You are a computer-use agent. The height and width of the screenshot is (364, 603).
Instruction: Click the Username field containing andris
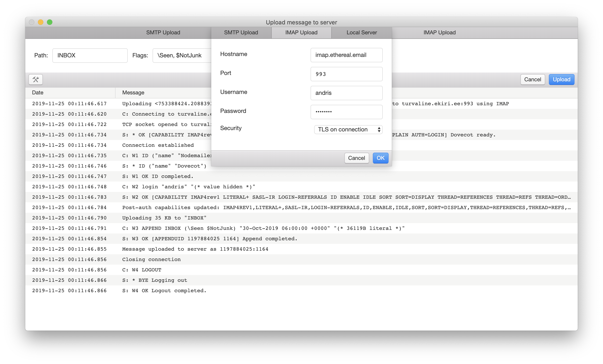click(x=346, y=93)
